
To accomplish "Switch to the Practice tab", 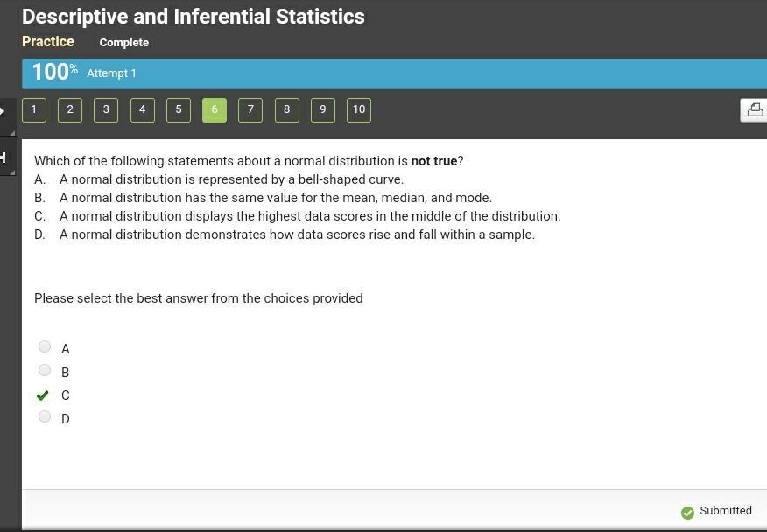I will pos(48,42).
